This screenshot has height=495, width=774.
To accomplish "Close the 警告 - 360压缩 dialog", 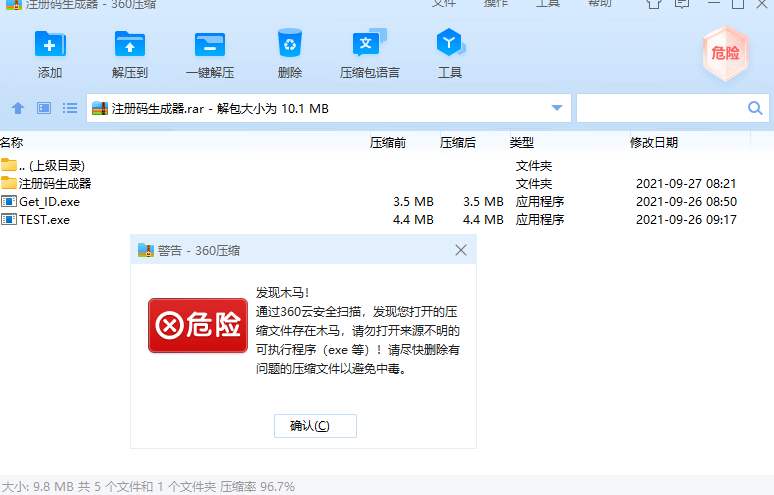I will pyautogui.click(x=461, y=250).
